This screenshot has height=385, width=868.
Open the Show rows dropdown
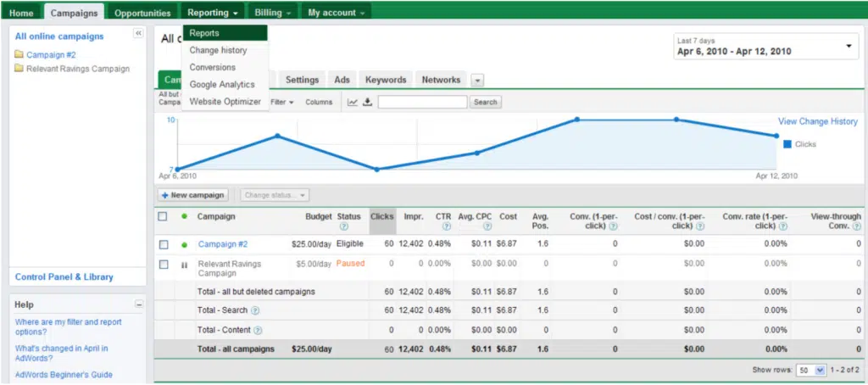tap(811, 370)
